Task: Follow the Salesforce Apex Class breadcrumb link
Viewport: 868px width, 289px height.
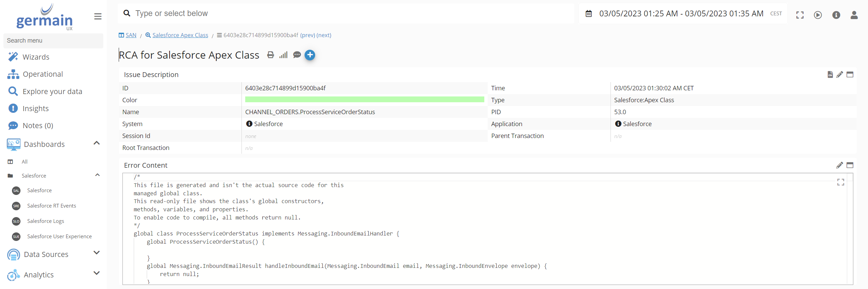Action: pyautogui.click(x=180, y=35)
